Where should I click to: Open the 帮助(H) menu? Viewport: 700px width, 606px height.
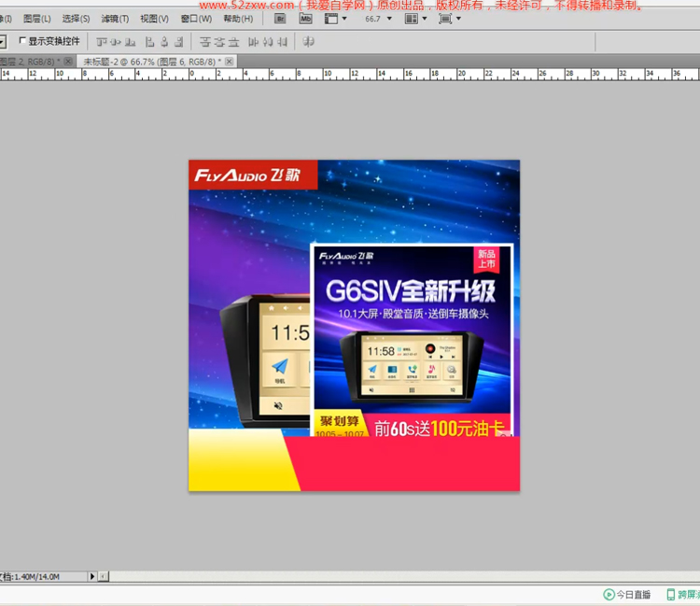(238, 19)
